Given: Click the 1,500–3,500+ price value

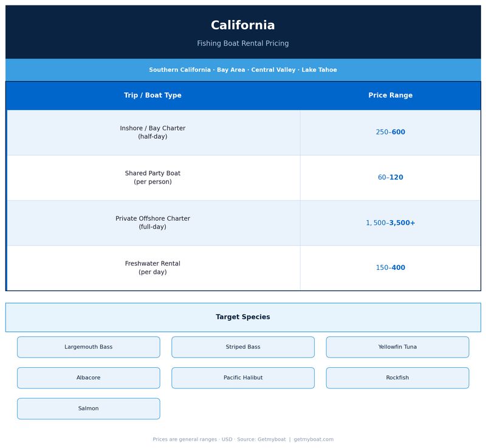Looking at the screenshot, I should (390, 223).
